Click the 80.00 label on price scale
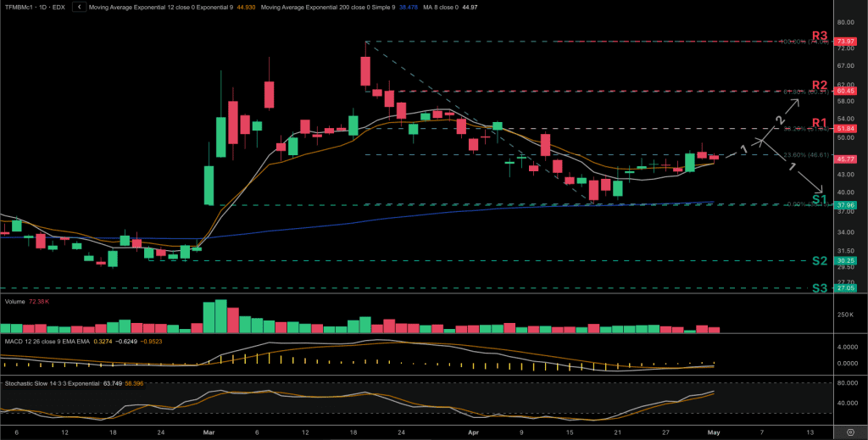The image size is (868, 440). click(845, 23)
